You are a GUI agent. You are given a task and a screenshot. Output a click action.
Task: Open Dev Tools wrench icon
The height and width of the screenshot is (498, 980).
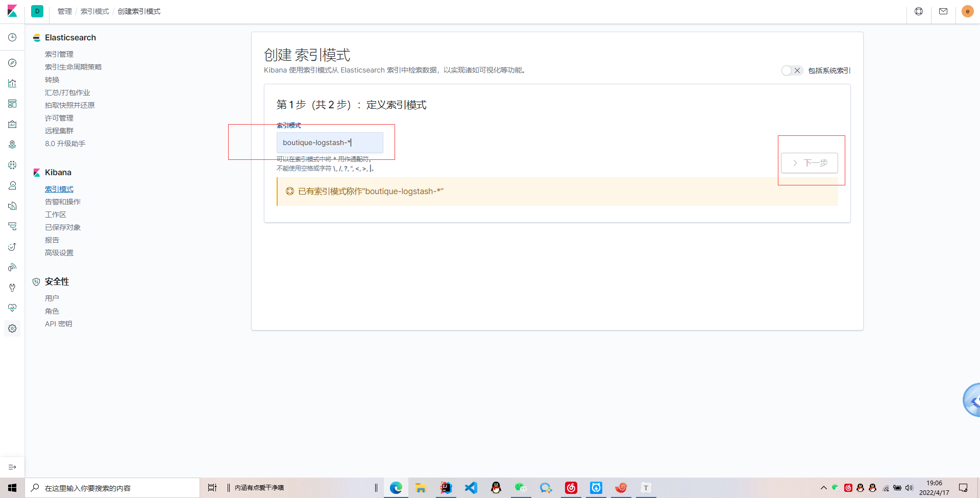point(12,288)
